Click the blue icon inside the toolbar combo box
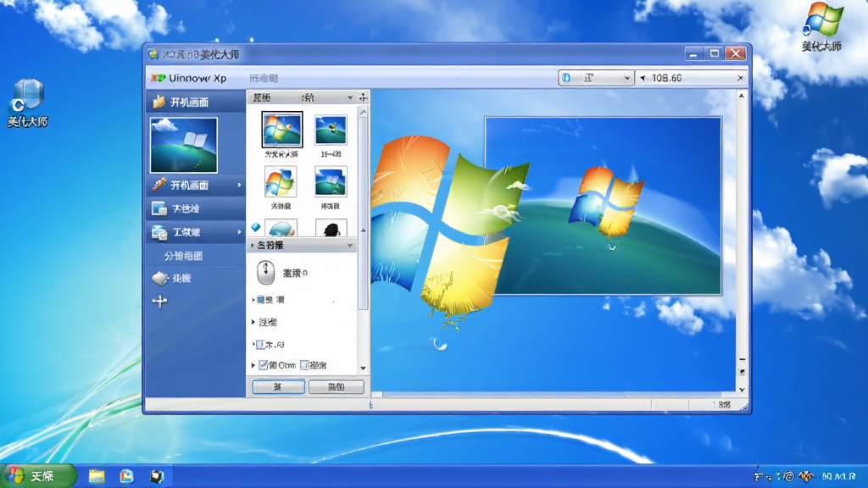This screenshot has height=488, width=868. coord(566,78)
